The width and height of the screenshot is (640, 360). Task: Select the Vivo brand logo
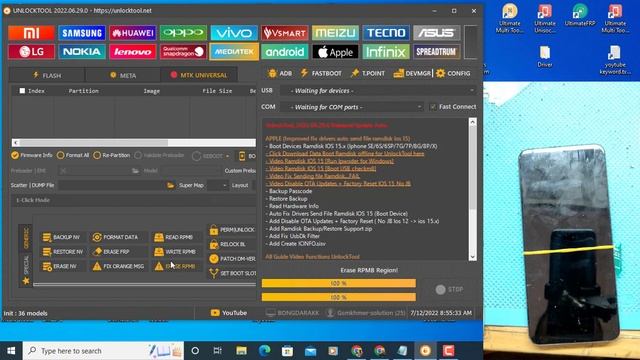coord(234,33)
